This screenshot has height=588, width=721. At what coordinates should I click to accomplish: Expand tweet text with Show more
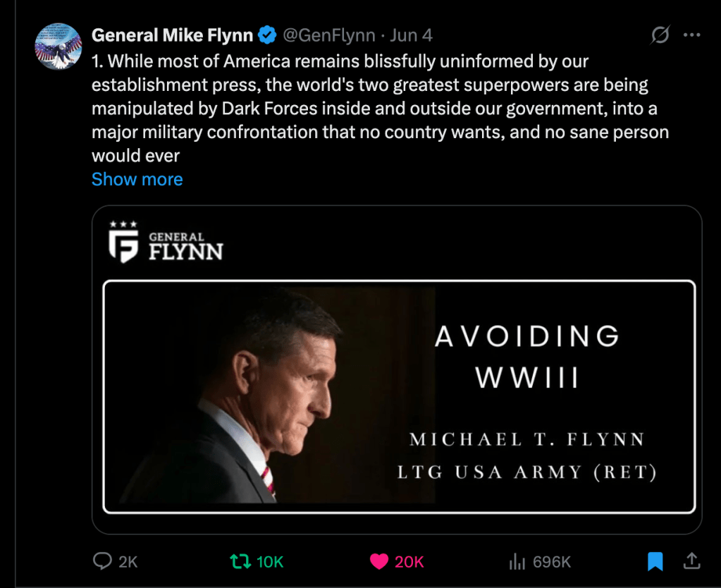coord(137,179)
